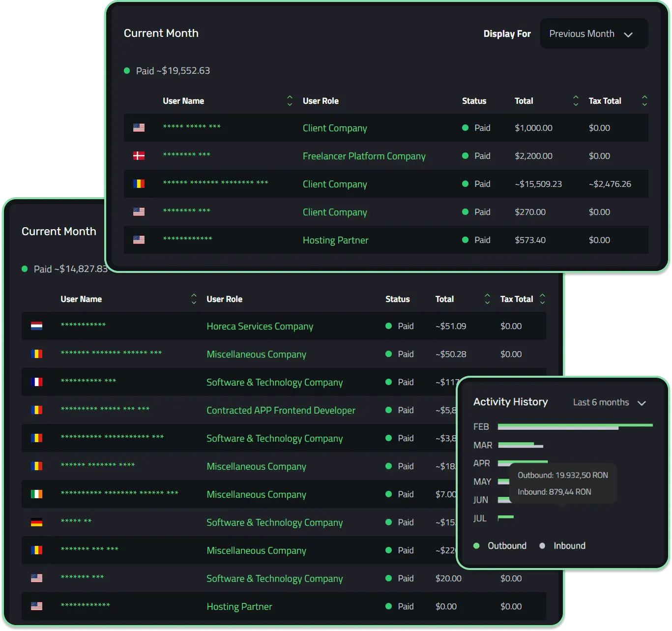The image size is (672, 631).
Task: Click the US flag in $20.00 row
Action: (x=36, y=578)
